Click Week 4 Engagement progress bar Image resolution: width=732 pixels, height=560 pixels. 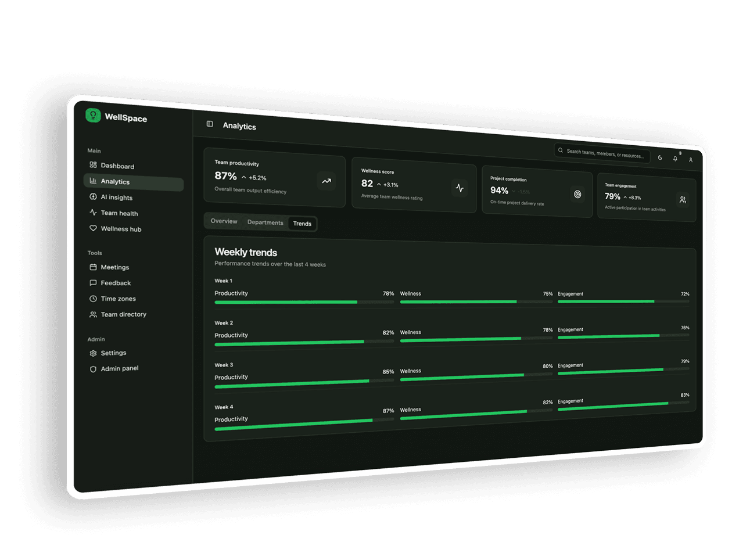623,405
